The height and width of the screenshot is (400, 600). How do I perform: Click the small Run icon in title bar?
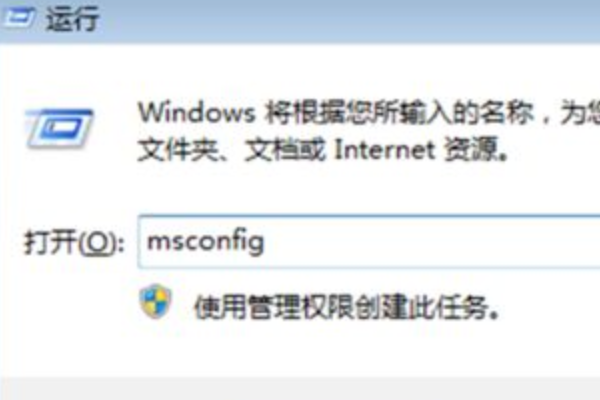(x=18, y=18)
